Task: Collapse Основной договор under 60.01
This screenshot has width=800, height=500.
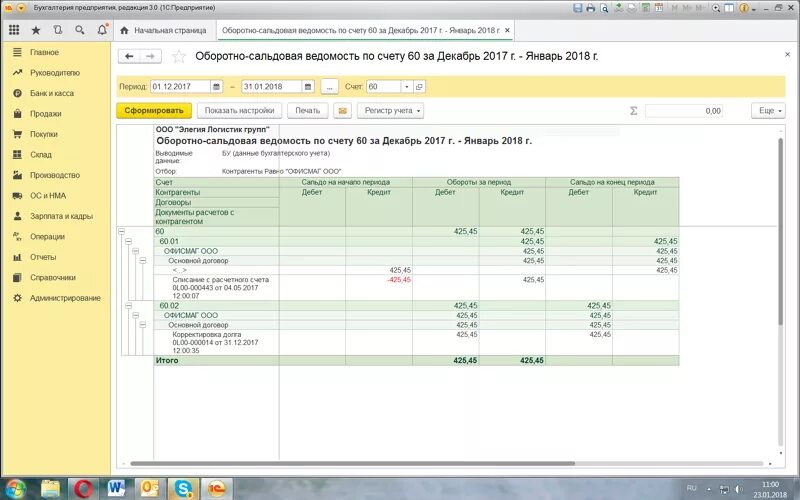Action: pyautogui.click(x=142, y=261)
